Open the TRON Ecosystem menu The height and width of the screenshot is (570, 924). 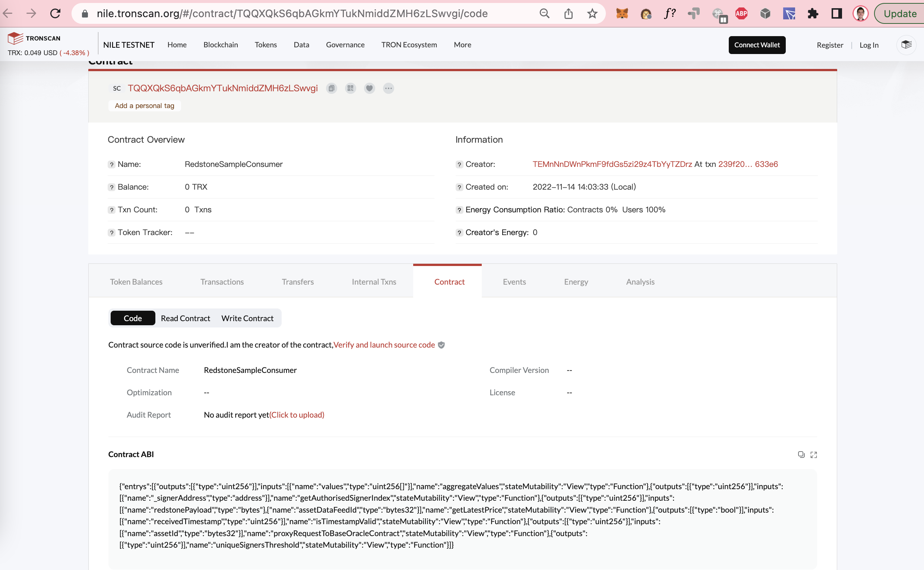409,45
